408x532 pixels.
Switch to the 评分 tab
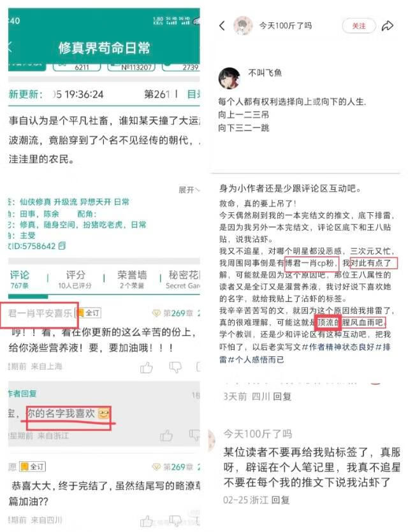pos(75,279)
